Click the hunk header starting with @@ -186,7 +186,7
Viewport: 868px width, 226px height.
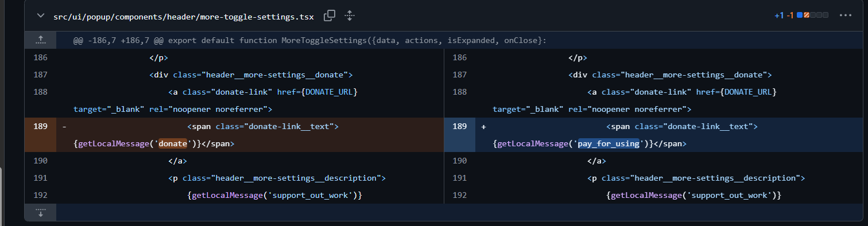(310, 41)
